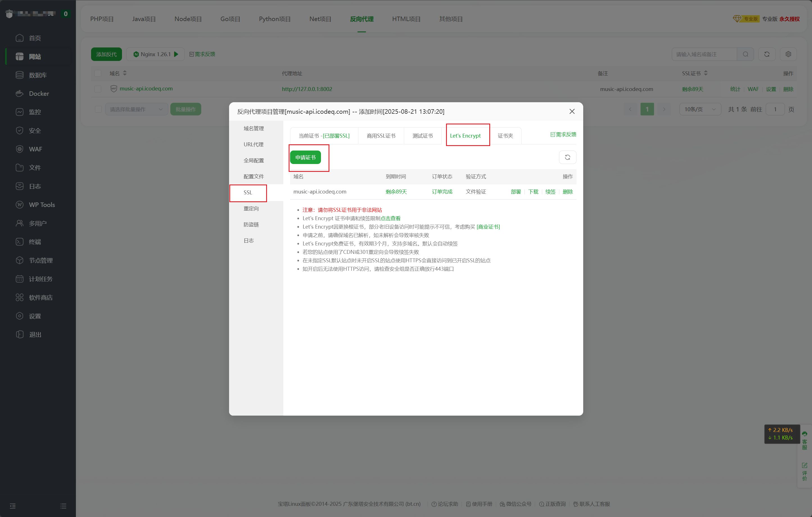Click the domain search input field
The width and height of the screenshot is (812, 517).
coord(704,54)
